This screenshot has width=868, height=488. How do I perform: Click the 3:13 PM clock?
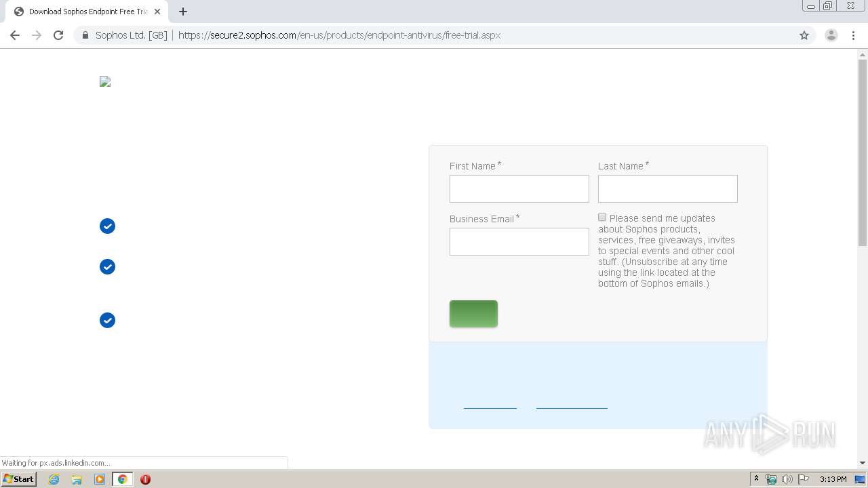(833, 479)
